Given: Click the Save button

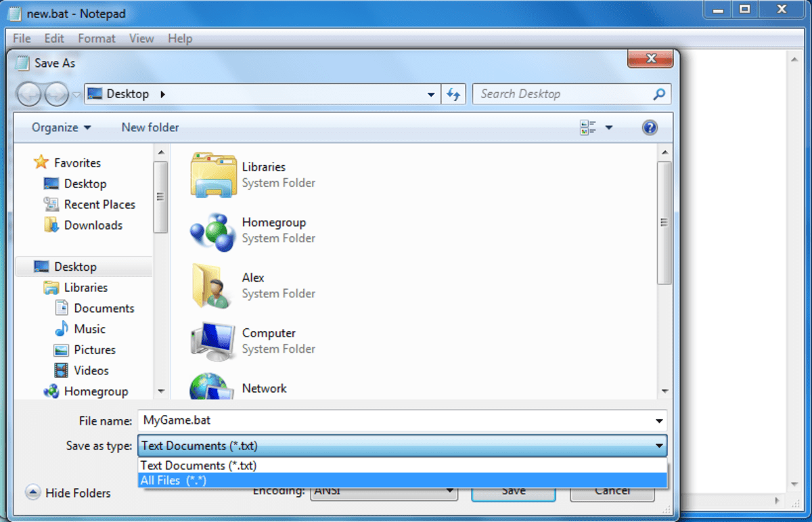Looking at the screenshot, I should click(513, 490).
